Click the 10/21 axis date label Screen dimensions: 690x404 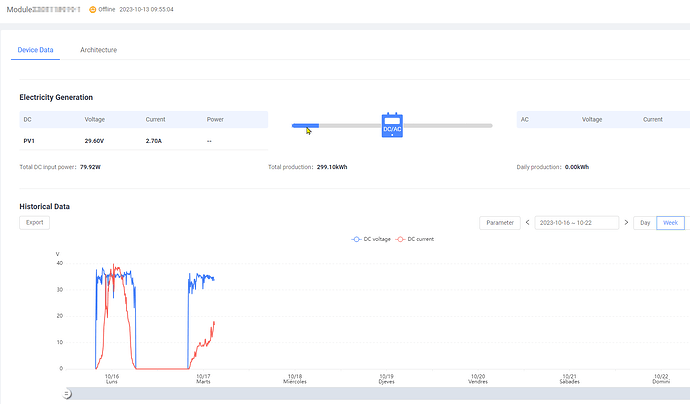click(569, 379)
